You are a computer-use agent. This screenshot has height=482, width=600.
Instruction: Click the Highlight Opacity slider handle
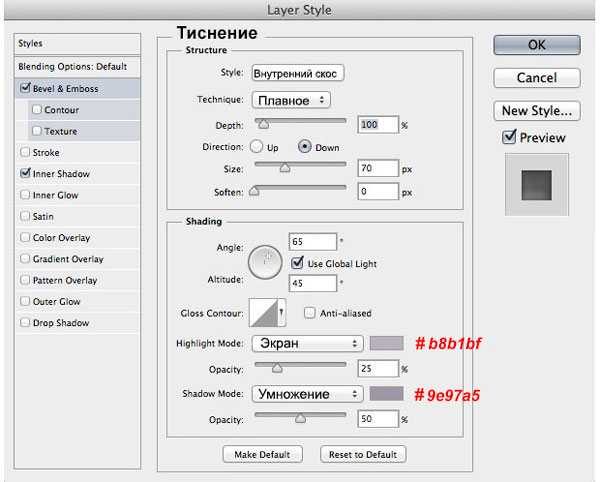(x=277, y=368)
